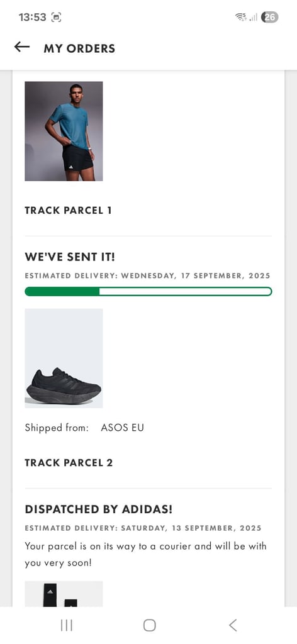Tap the Android back chevron icon

(x=233, y=625)
